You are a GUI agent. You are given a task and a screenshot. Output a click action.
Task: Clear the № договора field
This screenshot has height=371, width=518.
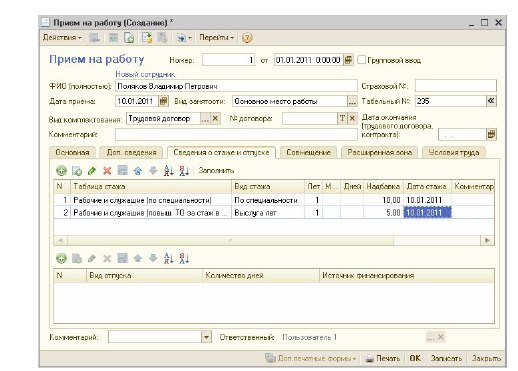tap(352, 118)
